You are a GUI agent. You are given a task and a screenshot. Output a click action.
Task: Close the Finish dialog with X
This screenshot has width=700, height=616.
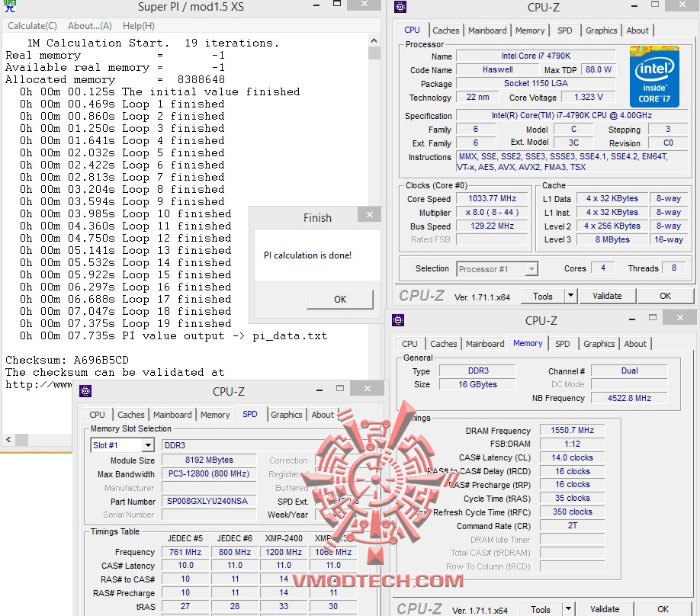[369, 215]
